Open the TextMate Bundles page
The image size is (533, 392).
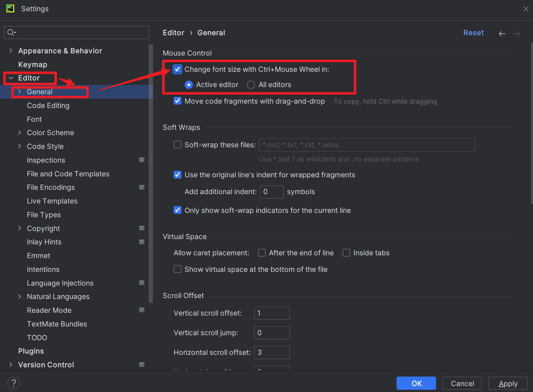click(57, 324)
